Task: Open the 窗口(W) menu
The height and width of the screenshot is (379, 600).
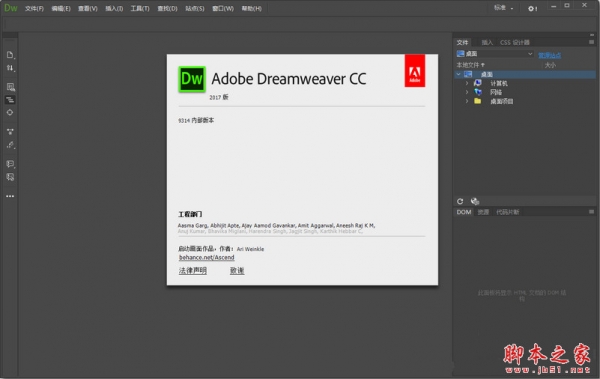Action: click(223, 8)
